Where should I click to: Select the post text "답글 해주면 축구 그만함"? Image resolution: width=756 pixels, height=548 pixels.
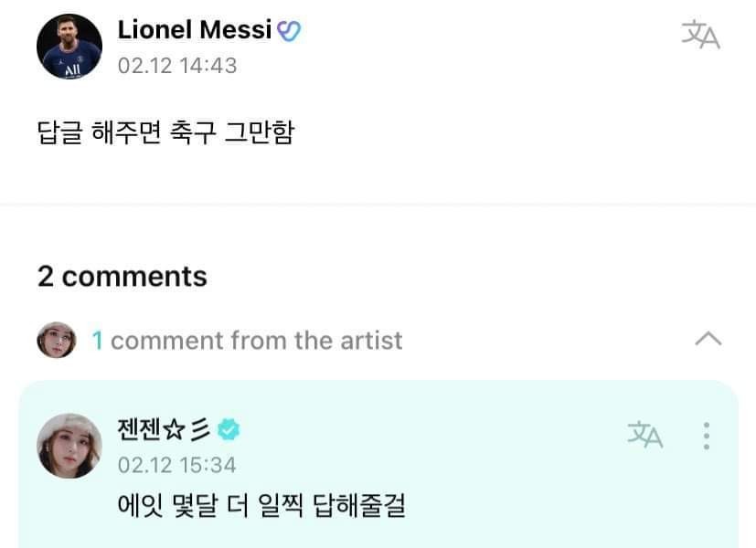pos(165,134)
